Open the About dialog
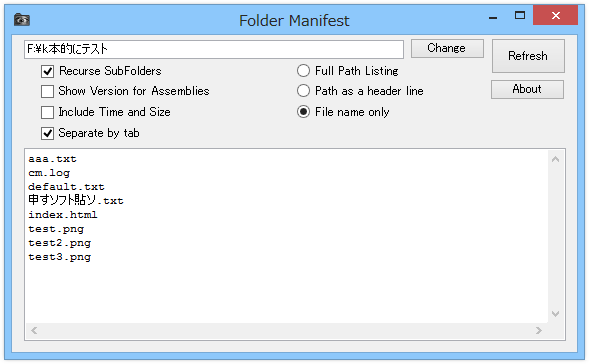This screenshot has height=364, width=589. tap(527, 89)
